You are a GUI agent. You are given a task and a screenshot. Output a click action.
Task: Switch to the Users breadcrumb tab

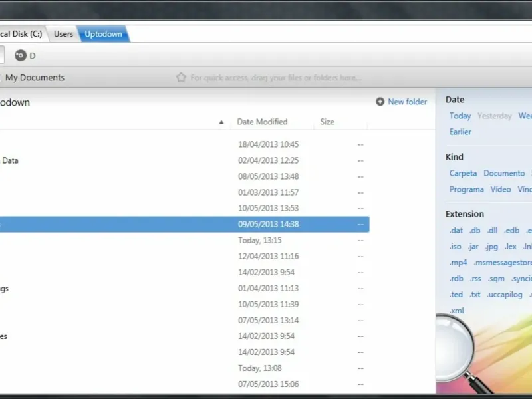click(x=63, y=34)
